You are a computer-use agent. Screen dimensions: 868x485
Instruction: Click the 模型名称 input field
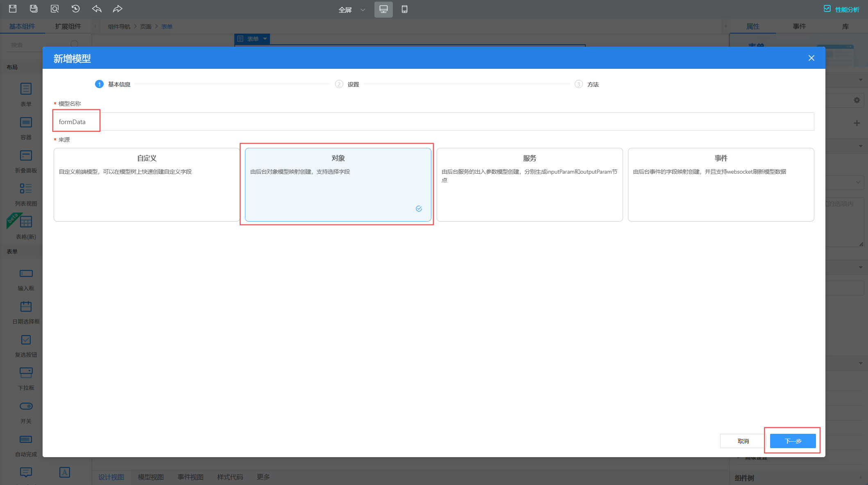[433, 122]
